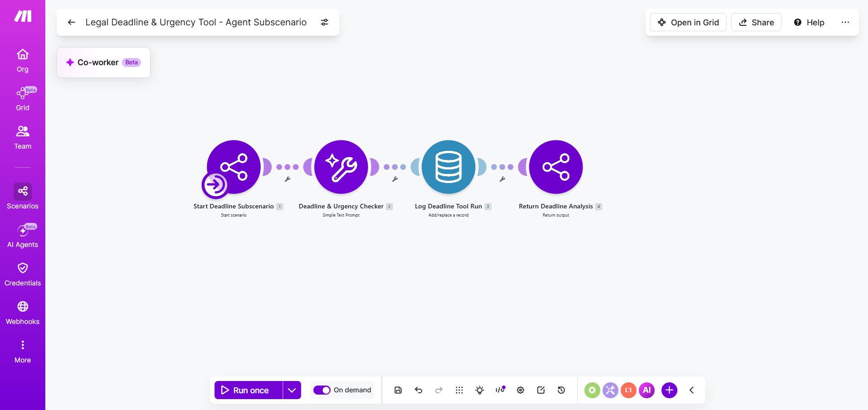Open the Org home section

23,61
